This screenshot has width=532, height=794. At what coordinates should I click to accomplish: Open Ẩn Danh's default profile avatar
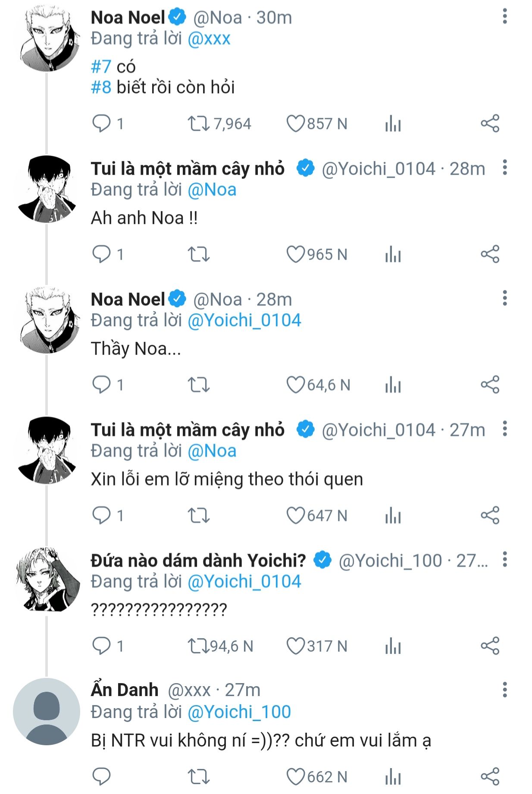click(x=47, y=712)
